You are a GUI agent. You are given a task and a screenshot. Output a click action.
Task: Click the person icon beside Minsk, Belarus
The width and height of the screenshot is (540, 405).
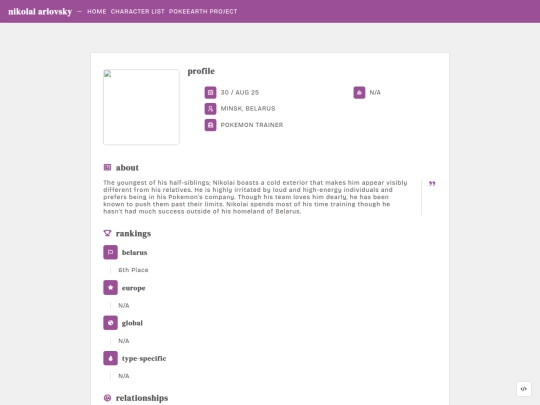pyautogui.click(x=210, y=108)
